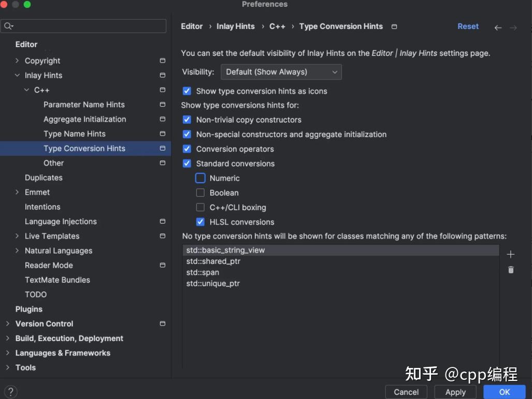
Task: Click the back navigation arrow
Action: (x=497, y=26)
